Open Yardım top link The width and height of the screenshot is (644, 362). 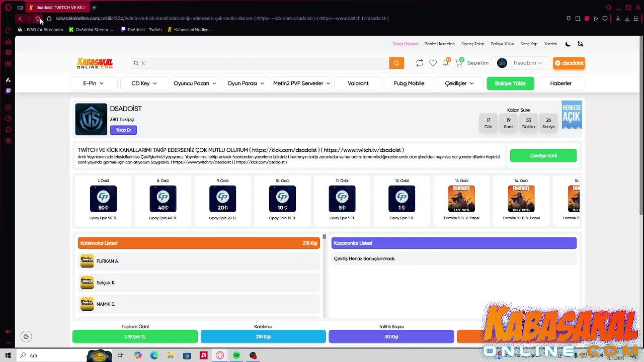[550, 44]
